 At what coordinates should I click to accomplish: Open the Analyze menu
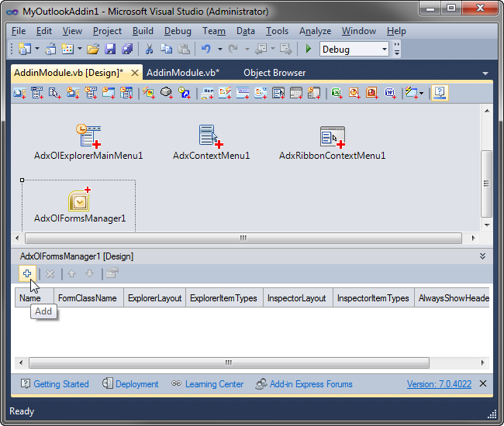[x=315, y=31]
